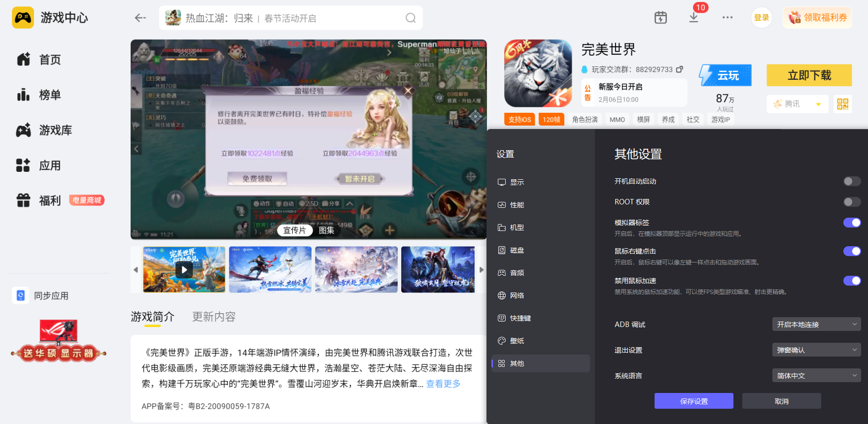
Task: Click the 福利 gift icon
Action: (24, 200)
